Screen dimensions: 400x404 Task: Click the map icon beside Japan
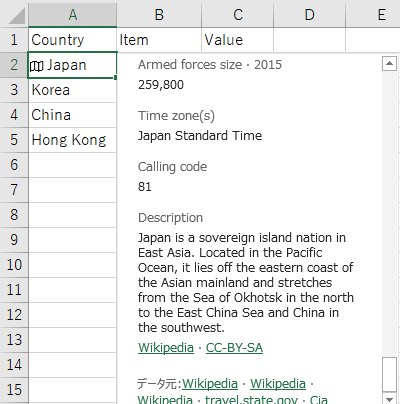tap(36, 66)
